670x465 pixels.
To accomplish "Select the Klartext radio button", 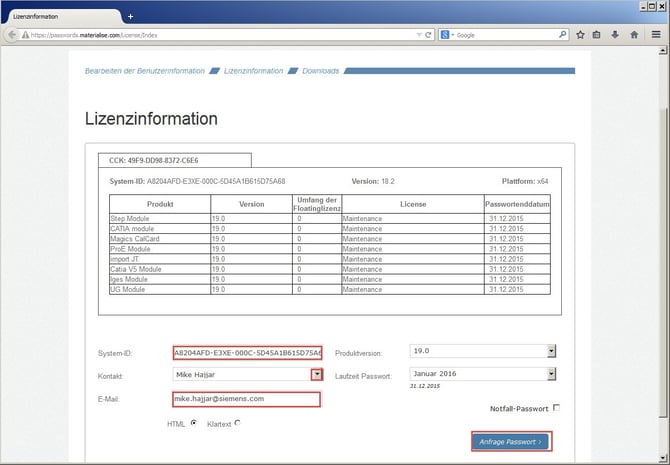I will [237, 423].
